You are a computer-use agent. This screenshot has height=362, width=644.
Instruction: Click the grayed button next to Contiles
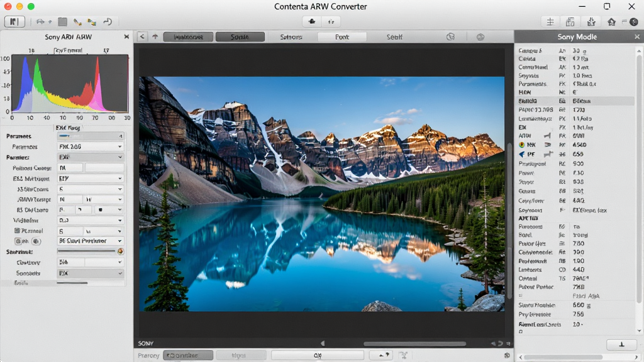(x=241, y=355)
